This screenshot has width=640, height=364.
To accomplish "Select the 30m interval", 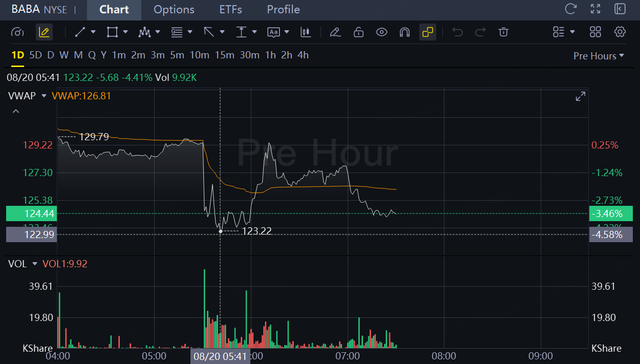I will [250, 55].
